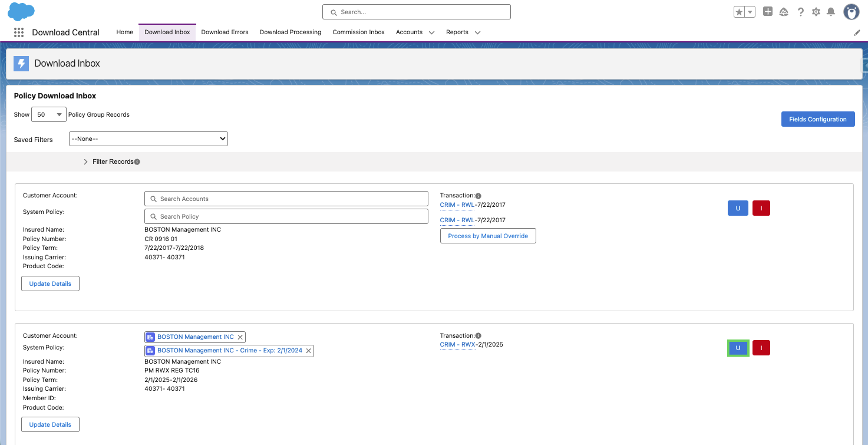Click the Search Accounts input field

286,199
